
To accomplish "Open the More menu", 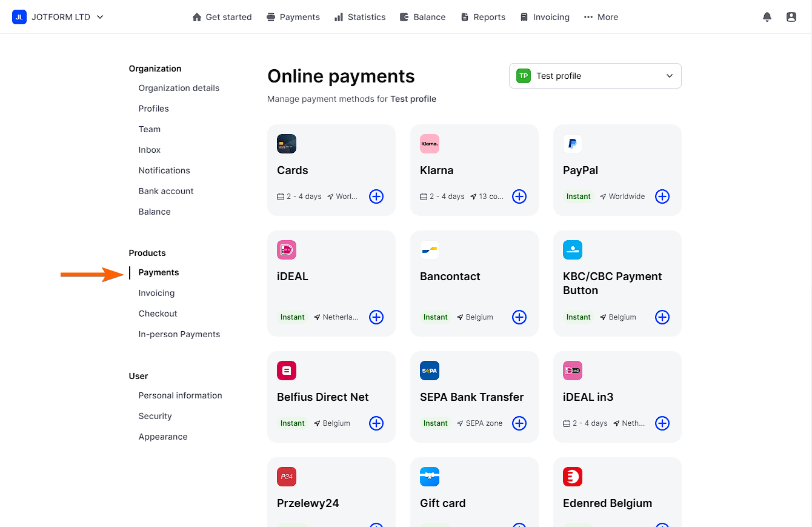I will tap(601, 17).
